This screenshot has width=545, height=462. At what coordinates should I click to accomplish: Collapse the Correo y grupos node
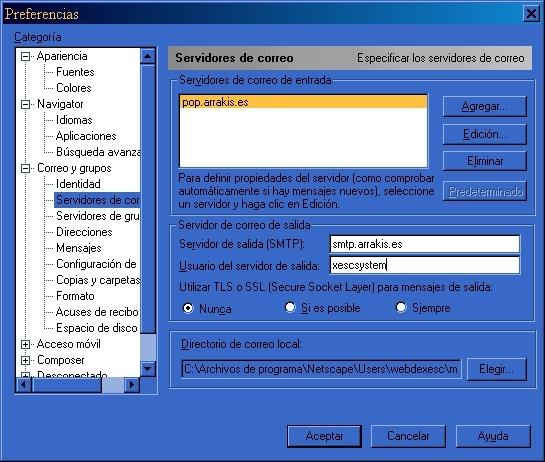click(x=25, y=169)
